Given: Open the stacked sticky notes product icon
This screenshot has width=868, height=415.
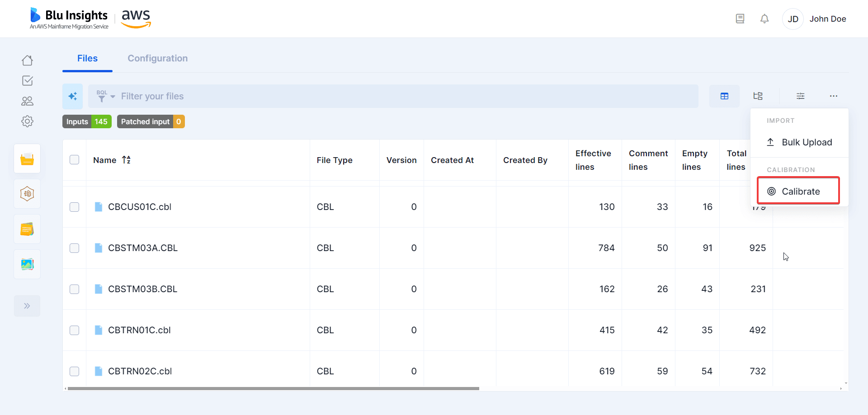Looking at the screenshot, I should (x=27, y=229).
